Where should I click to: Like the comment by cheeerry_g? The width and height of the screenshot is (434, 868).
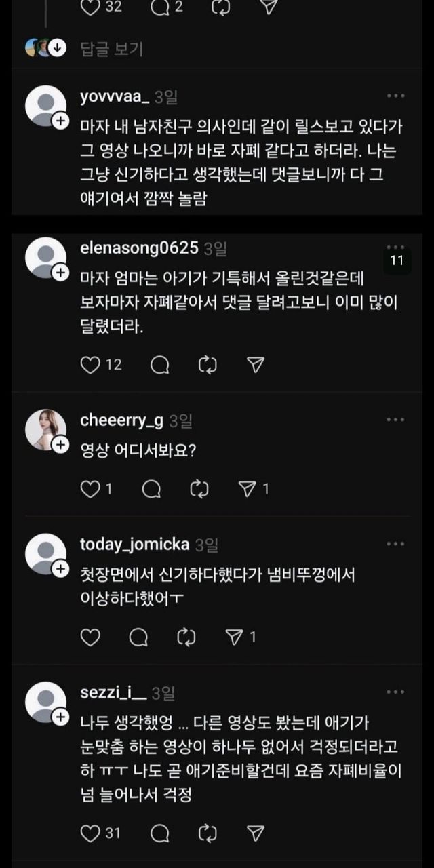coord(90,488)
